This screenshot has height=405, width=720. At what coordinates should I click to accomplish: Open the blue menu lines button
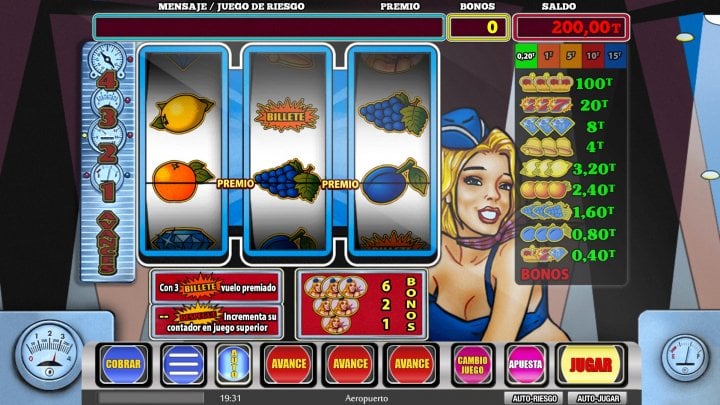(182, 365)
